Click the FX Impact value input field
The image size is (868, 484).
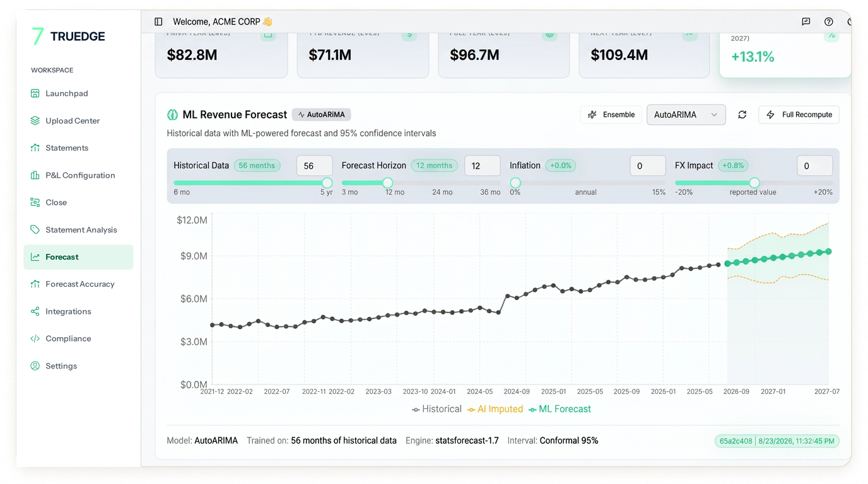click(815, 166)
